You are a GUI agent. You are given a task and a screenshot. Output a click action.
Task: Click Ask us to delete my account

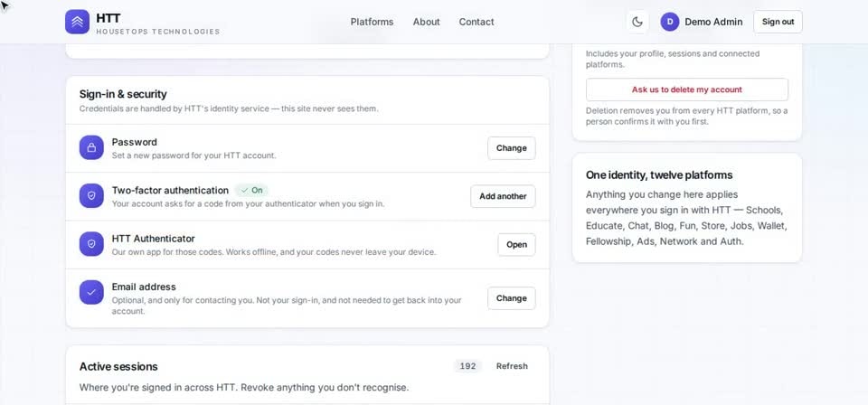coord(687,89)
